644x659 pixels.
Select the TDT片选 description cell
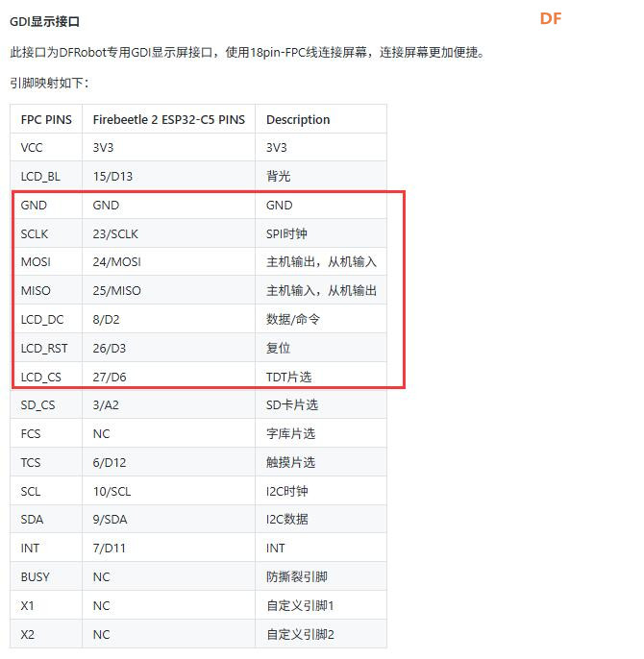click(288, 377)
